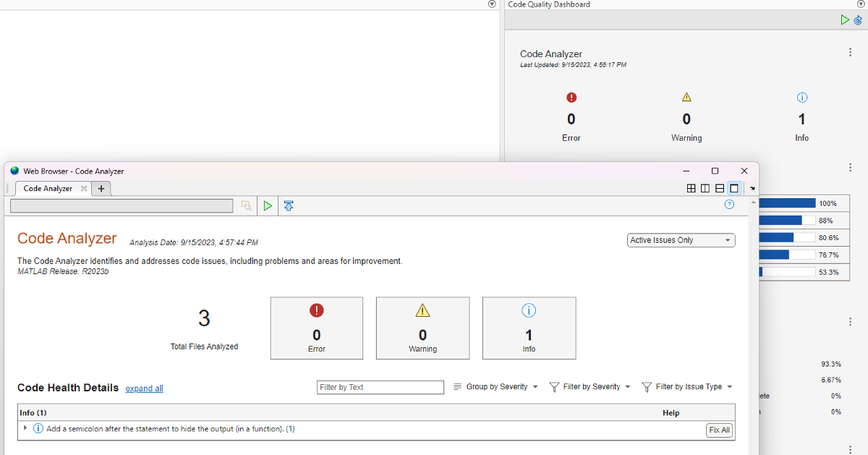Click the blue upload arrow icon in browser toolbar
This screenshot has width=868, height=455.
tap(289, 206)
